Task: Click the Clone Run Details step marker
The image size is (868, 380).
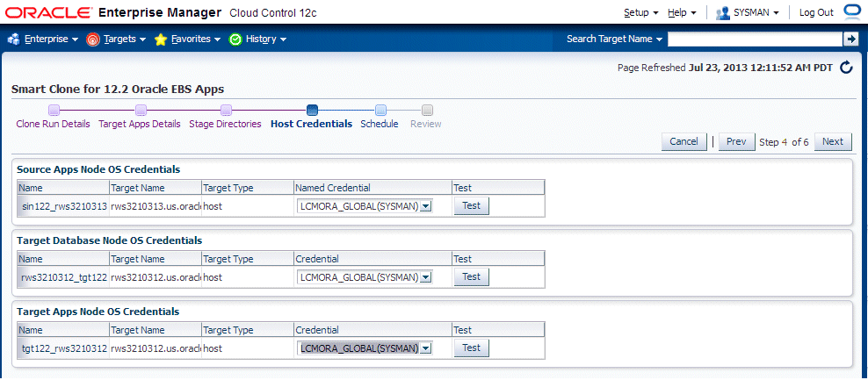Action: pos(54,110)
